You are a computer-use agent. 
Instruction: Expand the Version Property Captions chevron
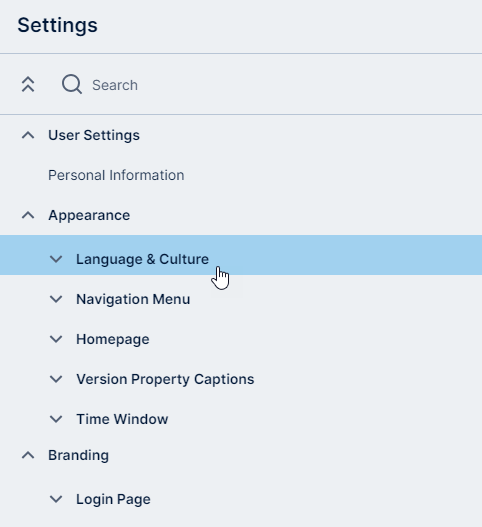(56, 379)
